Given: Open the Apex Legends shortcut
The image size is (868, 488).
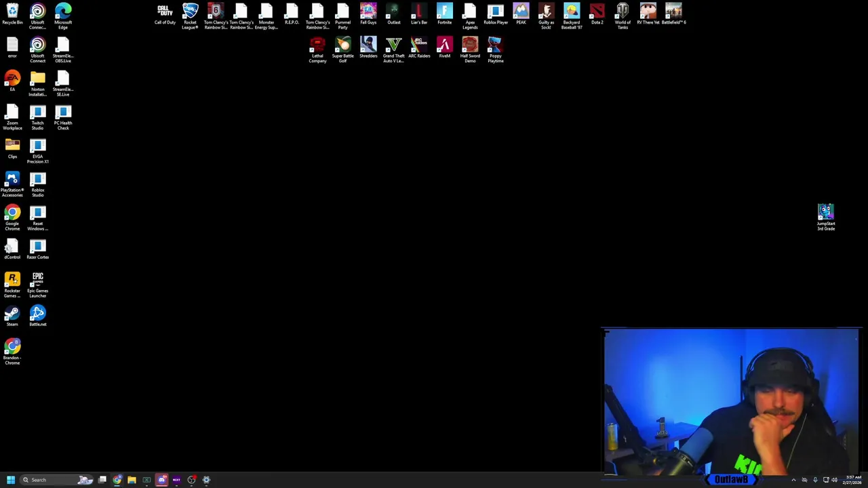Looking at the screenshot, I should coord(470,16).
